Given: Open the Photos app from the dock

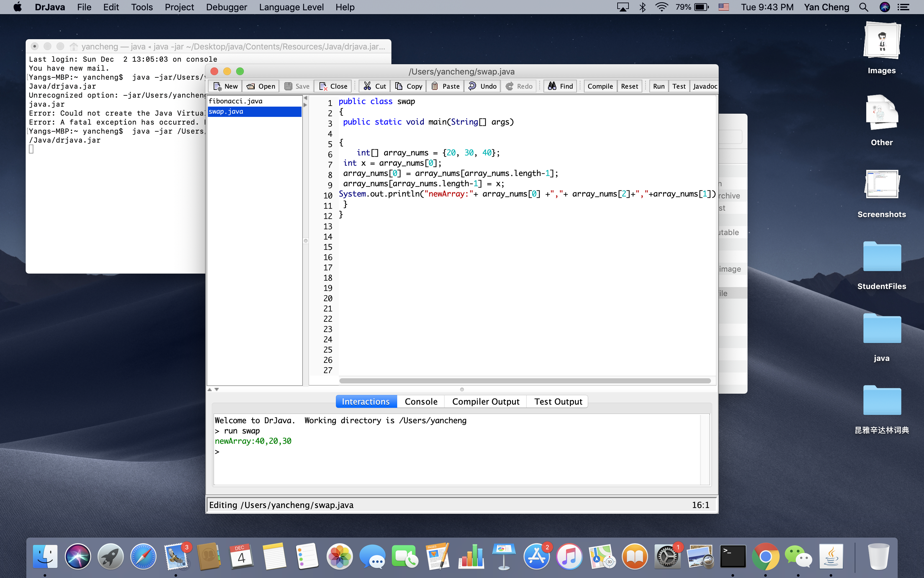Looking at the screenshot, I should point(339,556).
